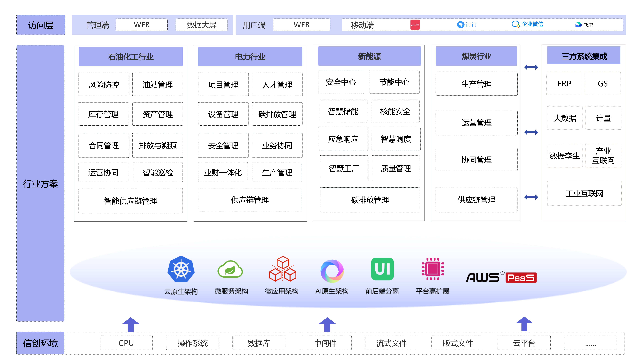Screen dimensions: 644x360
Task: Open the 石油化工行业 header
Action: pos(131,56)
